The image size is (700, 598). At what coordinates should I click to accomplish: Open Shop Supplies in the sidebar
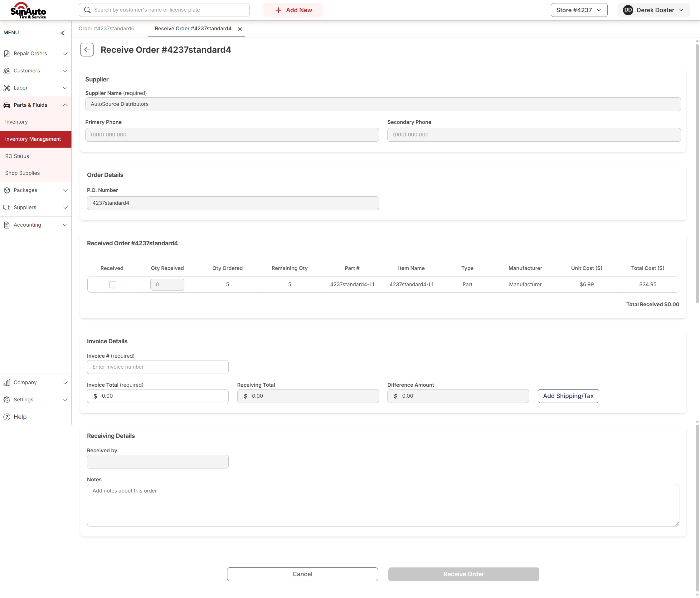[x=36, y=173]
